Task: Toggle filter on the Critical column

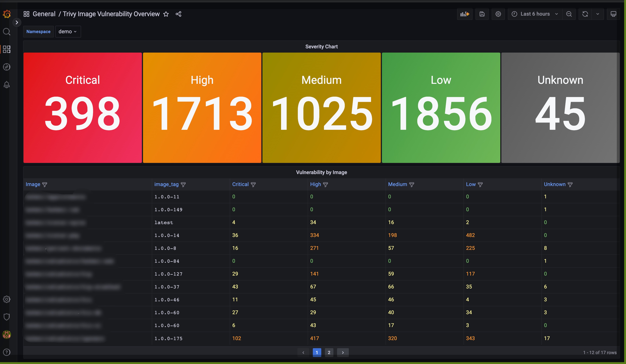Action: [253, 185]
